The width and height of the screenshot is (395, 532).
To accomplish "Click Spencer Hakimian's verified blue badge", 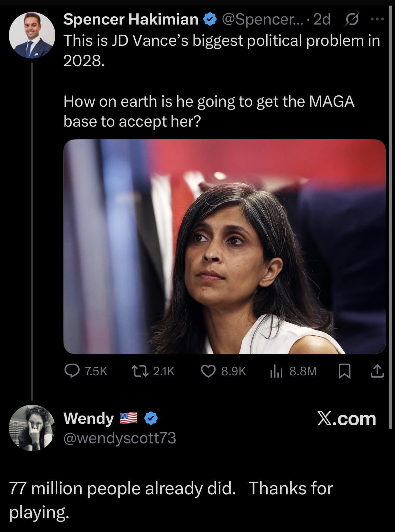I will [x=210, y=20].
